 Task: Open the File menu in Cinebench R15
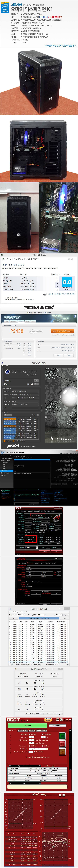pos(3,366)
